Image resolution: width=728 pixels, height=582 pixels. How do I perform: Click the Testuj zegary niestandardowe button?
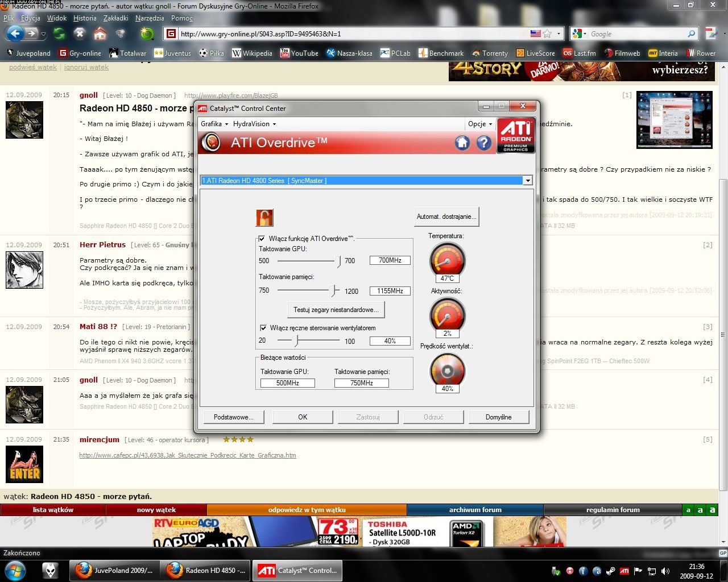click(x=336, y=310)
